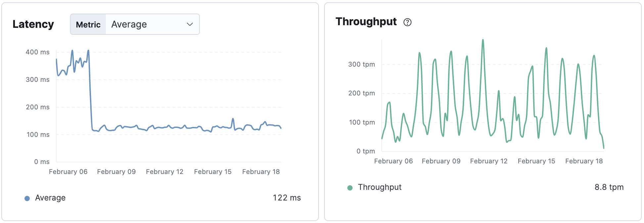Click the Latency chart title

[33, 24]
